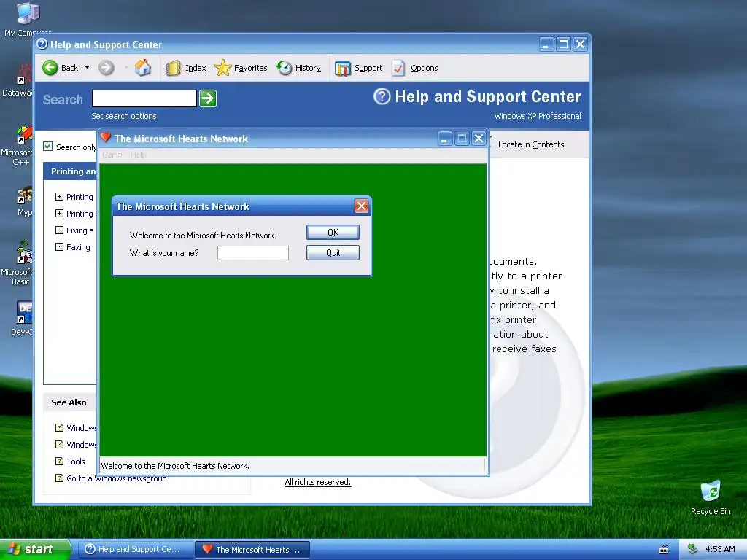The height and width of the screenshot is (560, 747).
Task: Click the system tray network icon
Action: point(693,549)
